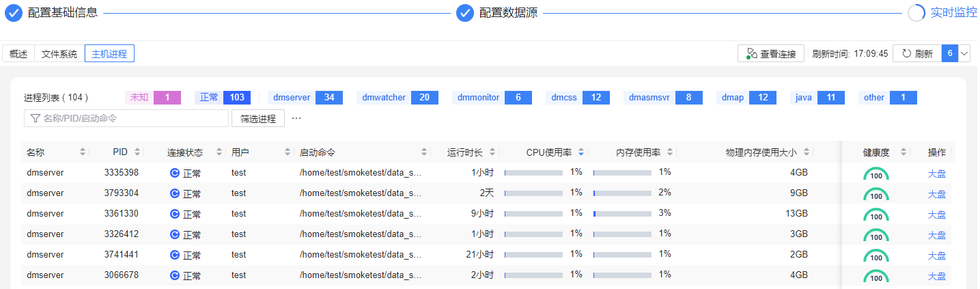The height and width of the screenshot is (289, 980).
Task: Focus the 名称/PID/启动命令 search field
Action: (126, 118)
